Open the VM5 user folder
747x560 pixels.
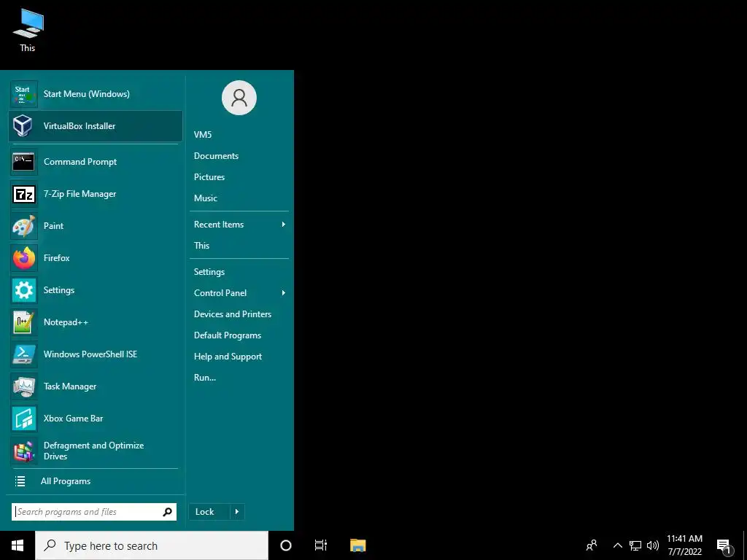[203, 135]
